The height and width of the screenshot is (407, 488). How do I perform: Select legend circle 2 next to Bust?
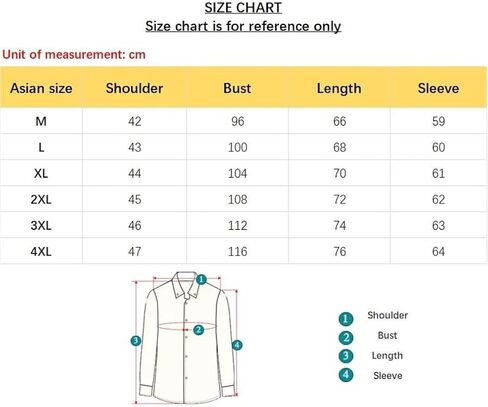(x=346, y=338)
